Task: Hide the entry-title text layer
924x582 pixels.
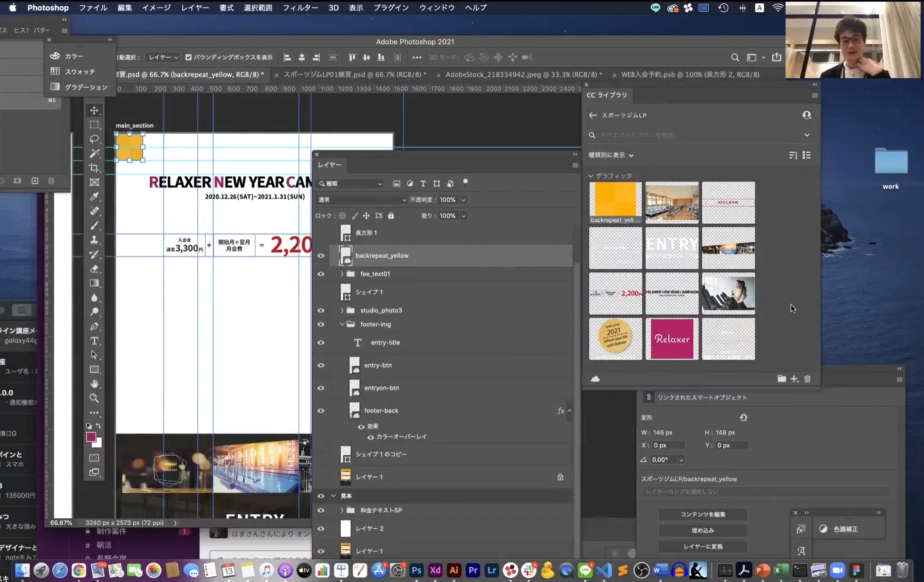Action: [321, 343]
